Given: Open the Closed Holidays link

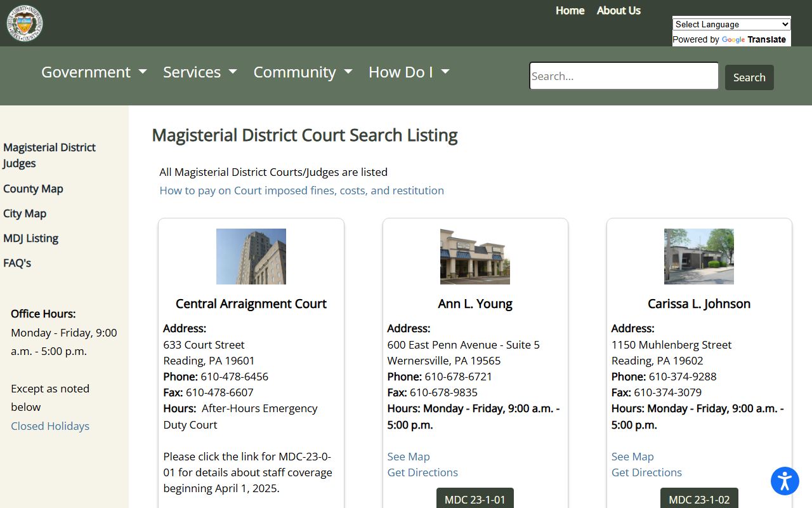Looking at the screenshot, I should (50, 426).
